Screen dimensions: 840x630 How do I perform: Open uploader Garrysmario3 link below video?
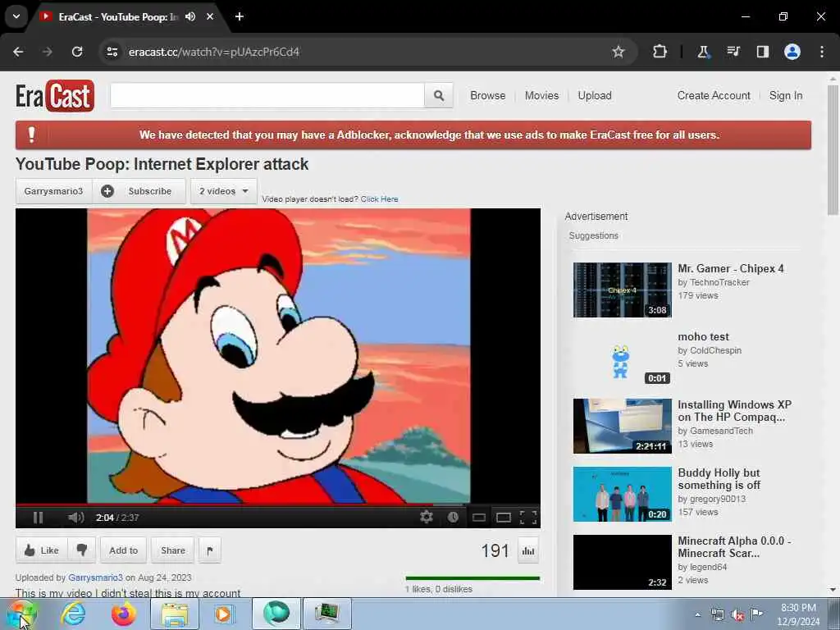coord(95,577)
